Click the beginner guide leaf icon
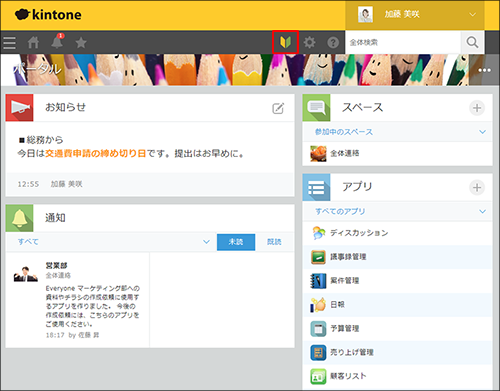Screen dimensions: 500x391 pos(285,42)
